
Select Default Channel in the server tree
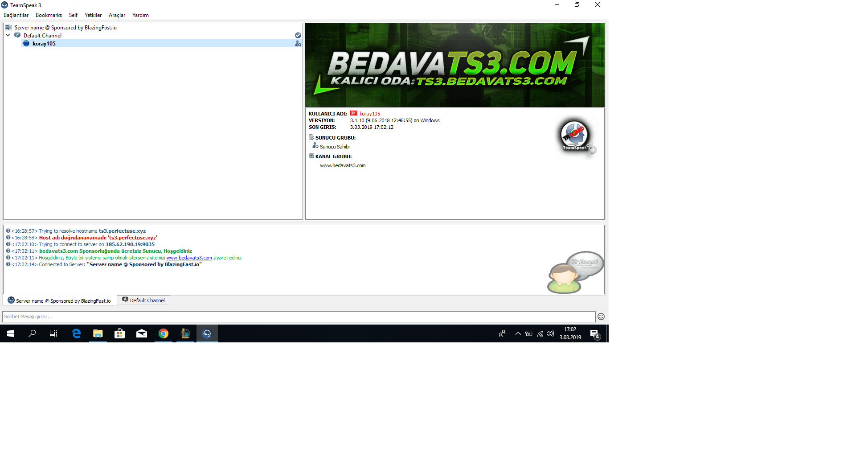[42, 36]
